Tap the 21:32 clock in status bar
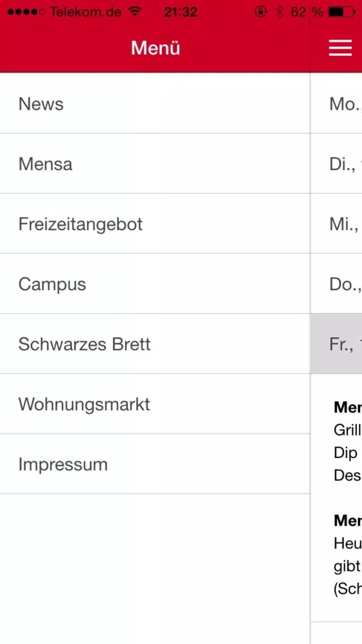The height and width of the screenshot is (644, 362). click(x=181, y=12)
